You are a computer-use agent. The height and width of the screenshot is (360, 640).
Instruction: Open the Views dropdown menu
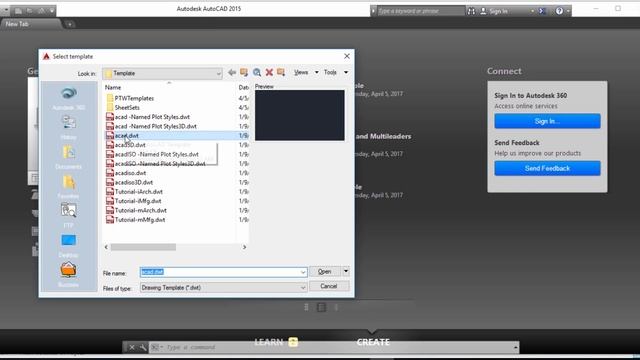(306, 72)
